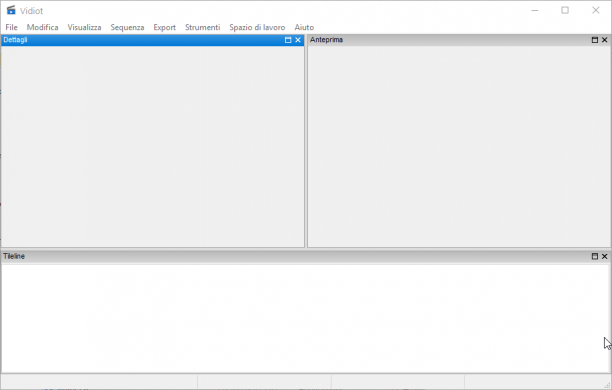Click the Vidiot clapperboard app icon

[11, 10]
